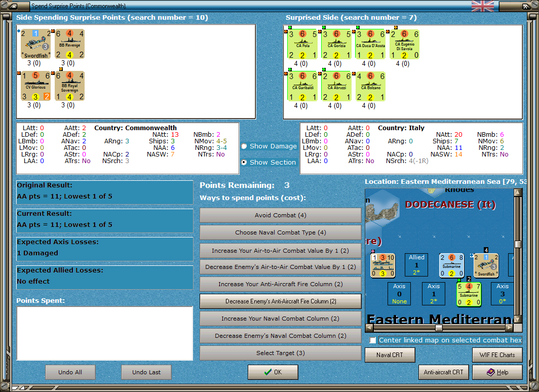Click 'Expected Allied Losses' panel
This screenshot has height=392, width=539.
[x=105, y=277]
